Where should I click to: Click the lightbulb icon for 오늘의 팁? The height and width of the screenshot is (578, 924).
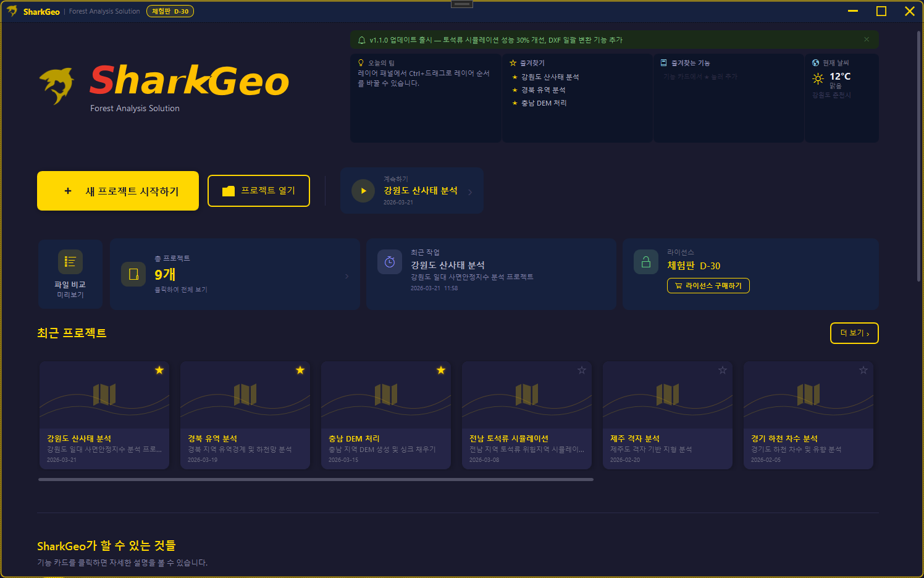pyautogui.click(x=361, y=63)
